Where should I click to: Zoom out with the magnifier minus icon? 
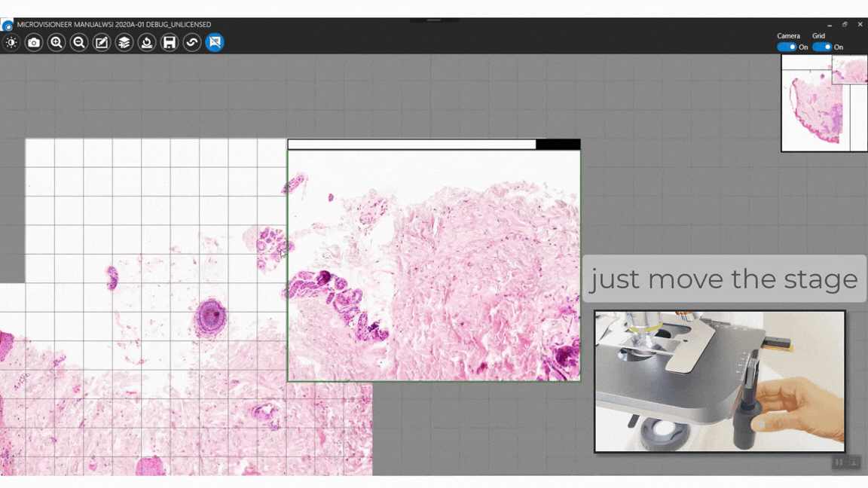[x=79, y=43]
